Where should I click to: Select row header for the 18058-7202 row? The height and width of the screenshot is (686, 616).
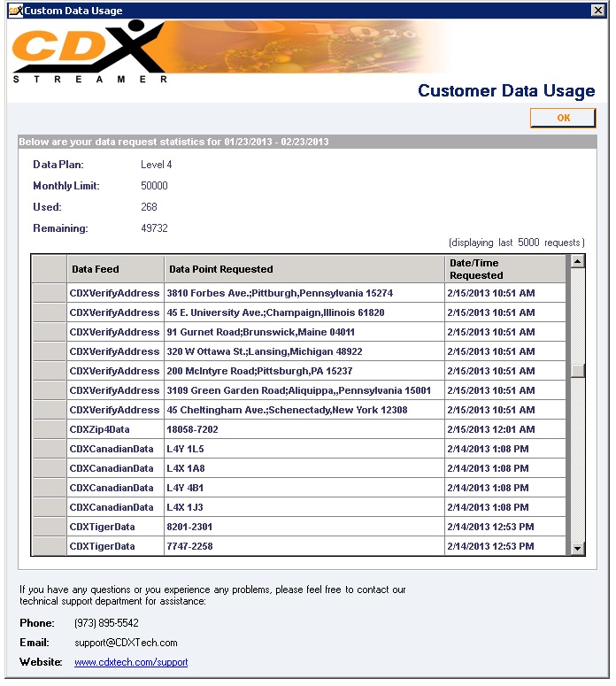[x=50, y=429]
